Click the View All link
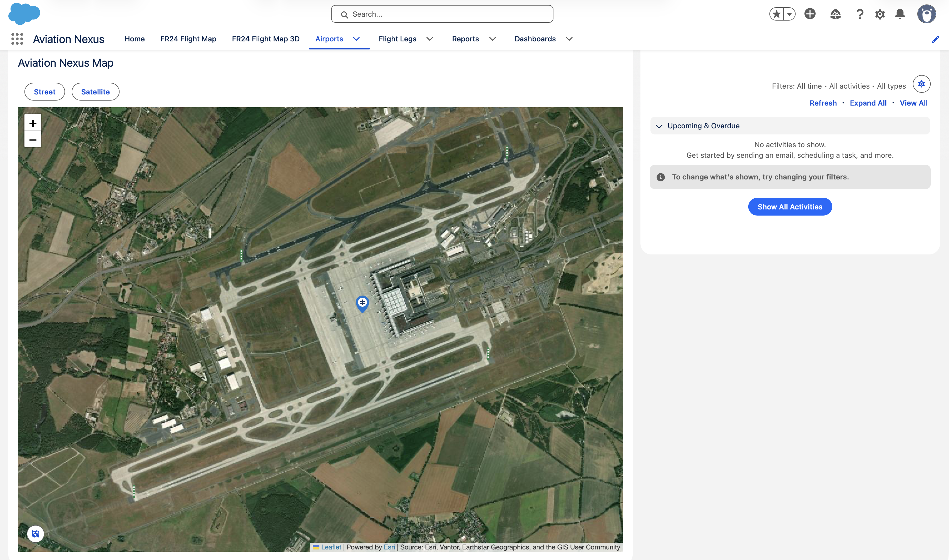 pyautogui.click(x=913, y=103)
